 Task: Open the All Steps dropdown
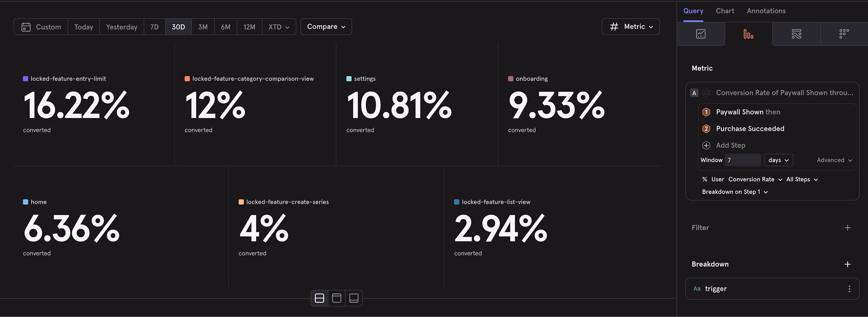[802, 179]
